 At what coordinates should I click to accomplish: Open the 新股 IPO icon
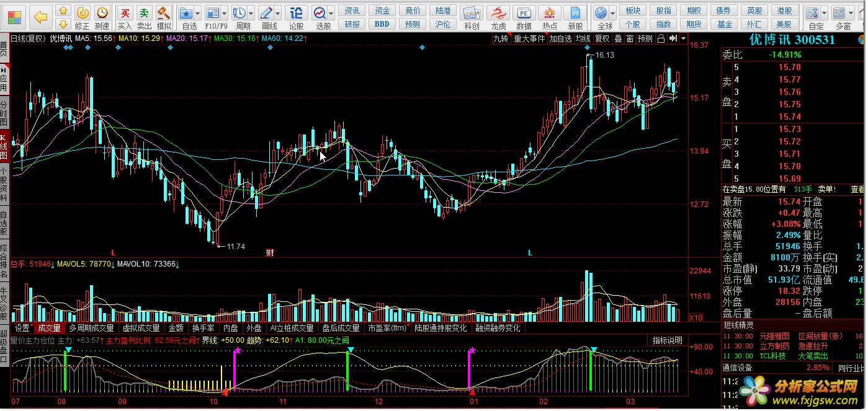click(x=576, y=14)
